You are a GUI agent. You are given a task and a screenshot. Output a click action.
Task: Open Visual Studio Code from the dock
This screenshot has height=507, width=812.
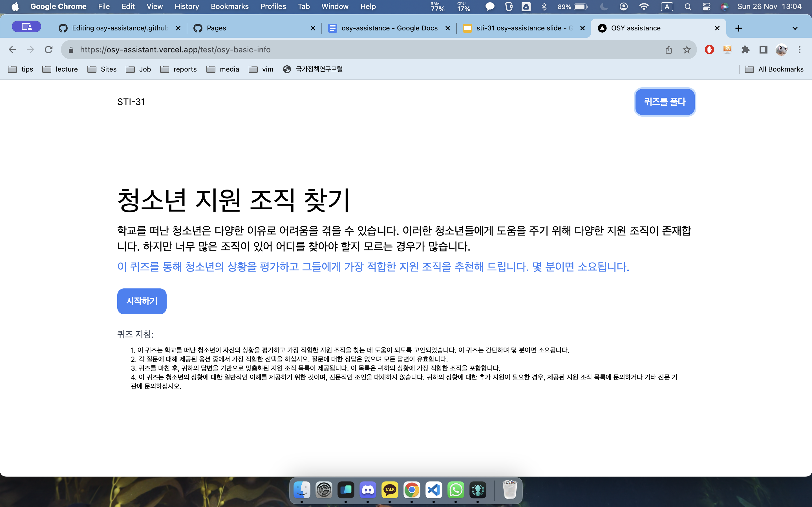point(434,490)
